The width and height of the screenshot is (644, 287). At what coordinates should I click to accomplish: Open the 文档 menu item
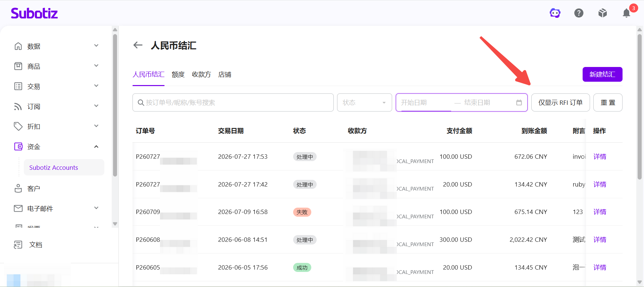(x=36, y=245)
